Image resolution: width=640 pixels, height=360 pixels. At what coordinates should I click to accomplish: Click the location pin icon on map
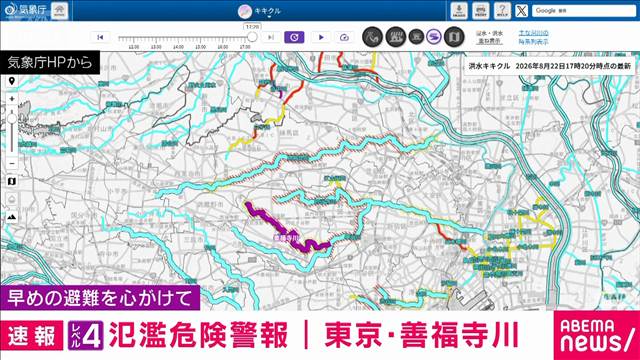[11, 81]
